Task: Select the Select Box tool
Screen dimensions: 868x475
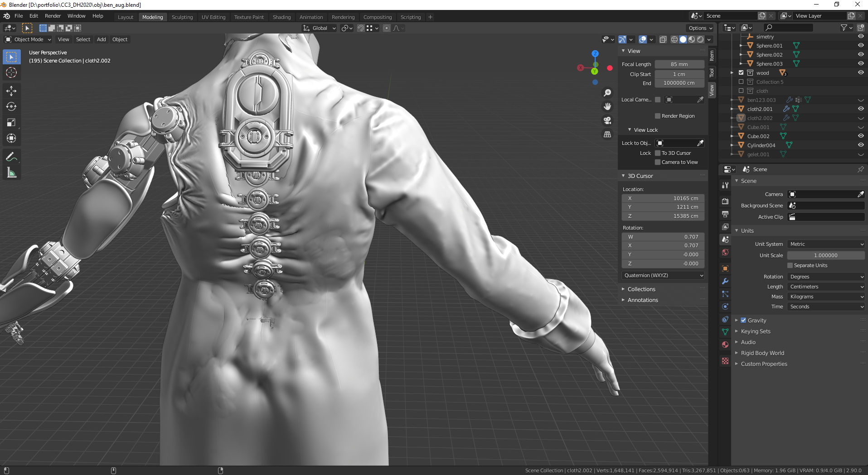Action: [x=11, y=57]
